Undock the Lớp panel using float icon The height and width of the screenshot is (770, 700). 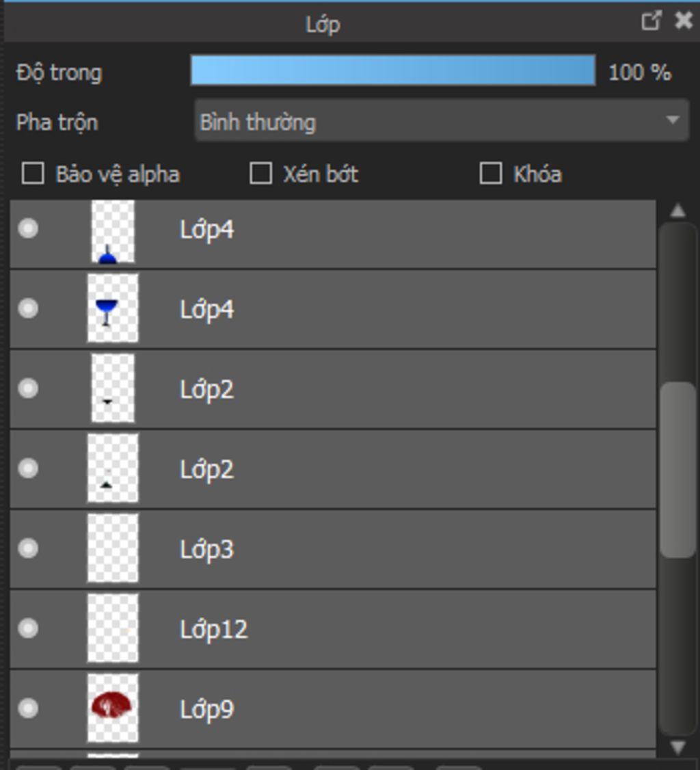[x=651, y=21]
